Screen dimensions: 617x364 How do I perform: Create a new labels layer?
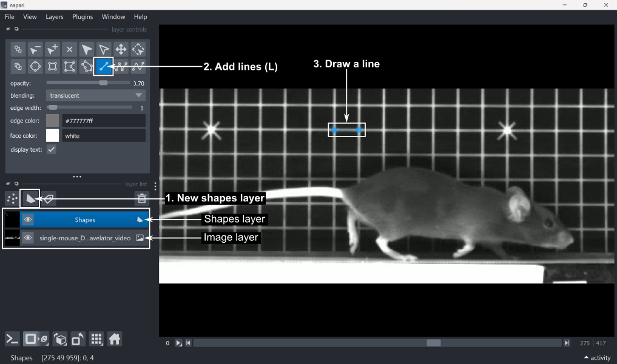click(48, 198)
